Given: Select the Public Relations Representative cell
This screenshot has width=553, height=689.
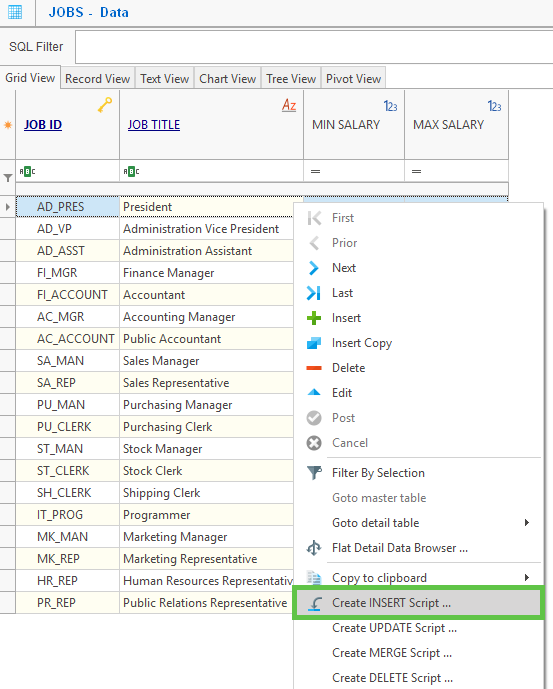Looking at the screenshot, I should coord(207,602).
